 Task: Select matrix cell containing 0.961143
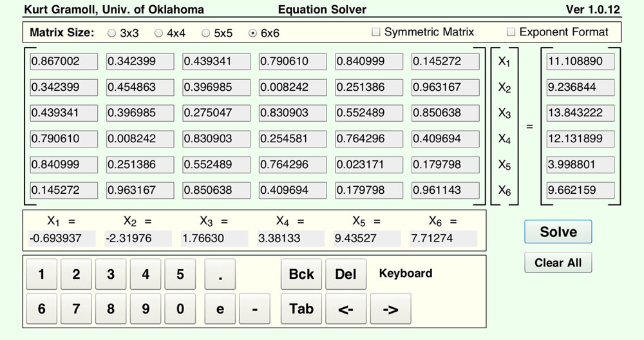pos(445,190)
